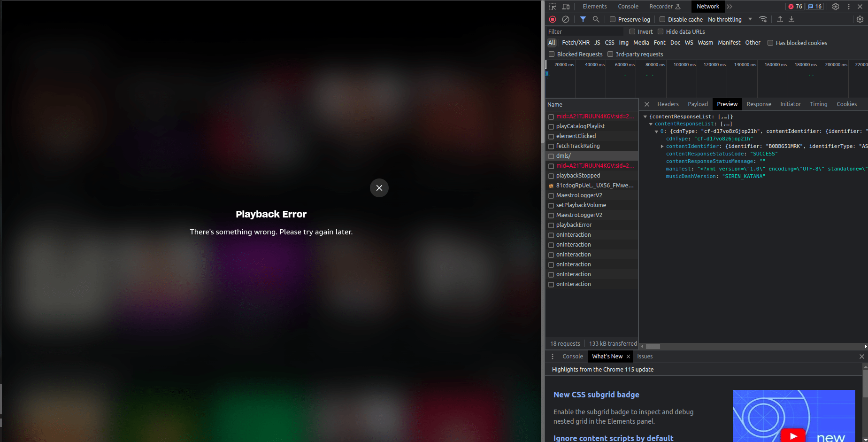Open DevTools settings gear
Screen dimensions: 868x442
(x=835, y=6)
